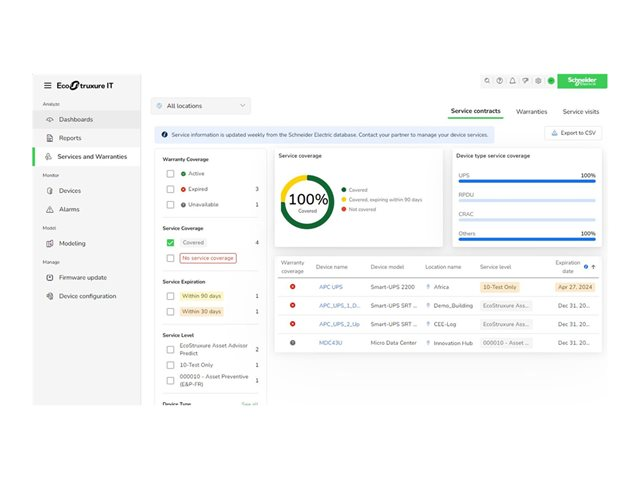Tick the Within 90 days checkbox
The image size is (640, 480).
171,296
